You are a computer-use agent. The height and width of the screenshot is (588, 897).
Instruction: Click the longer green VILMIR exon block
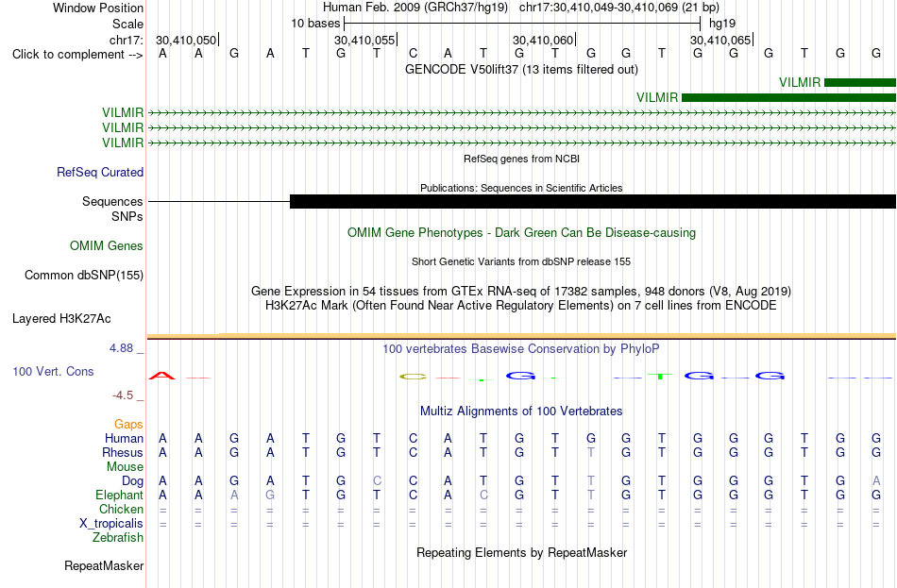pos(788,98)
